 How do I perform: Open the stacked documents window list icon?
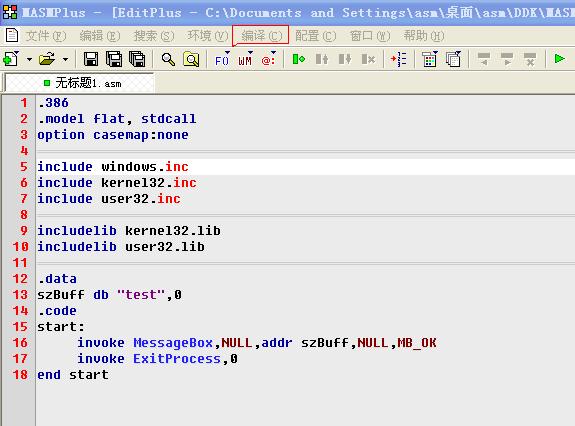[453, 59]
